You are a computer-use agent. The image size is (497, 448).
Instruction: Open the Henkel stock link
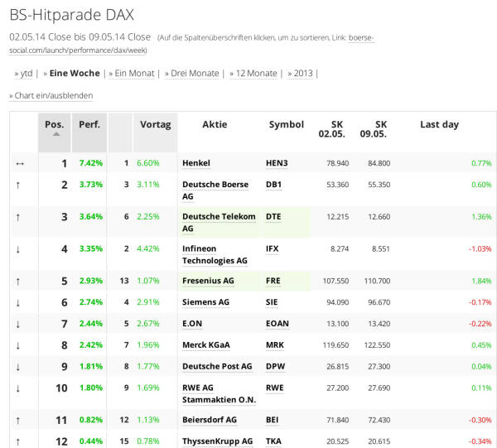click(196, 163)
